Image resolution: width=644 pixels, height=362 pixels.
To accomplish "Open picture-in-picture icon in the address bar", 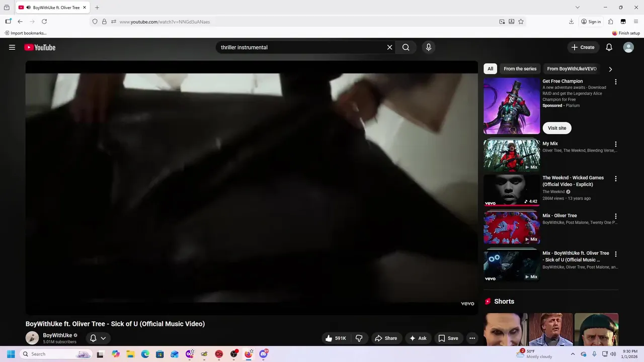I will (x=502, y=22).
